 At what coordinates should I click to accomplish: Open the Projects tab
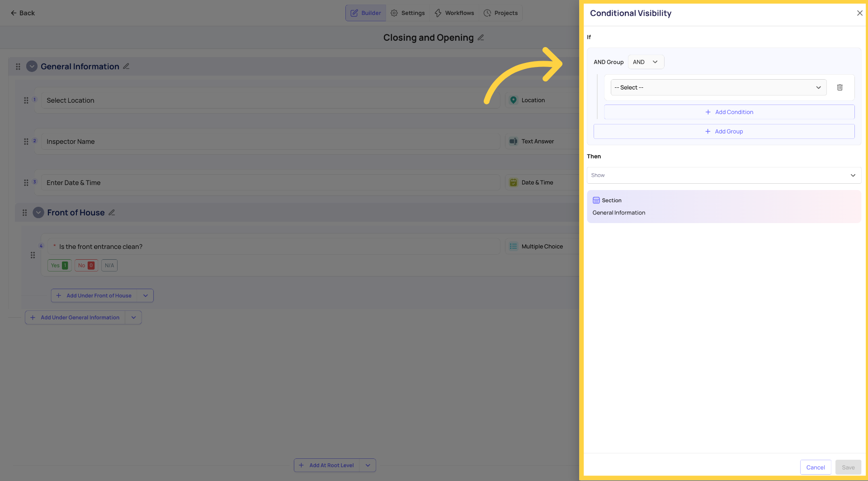point(500,13)
